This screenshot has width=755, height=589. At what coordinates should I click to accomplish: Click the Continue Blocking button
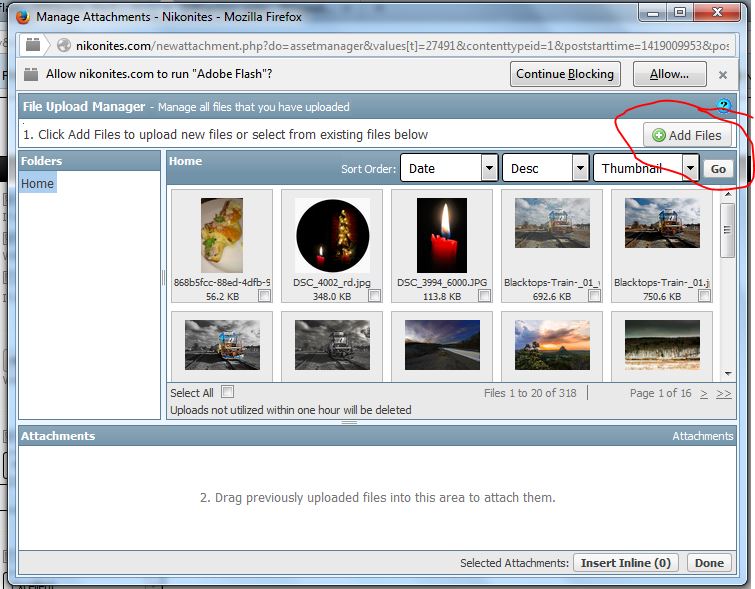click(x=565, y=74)
